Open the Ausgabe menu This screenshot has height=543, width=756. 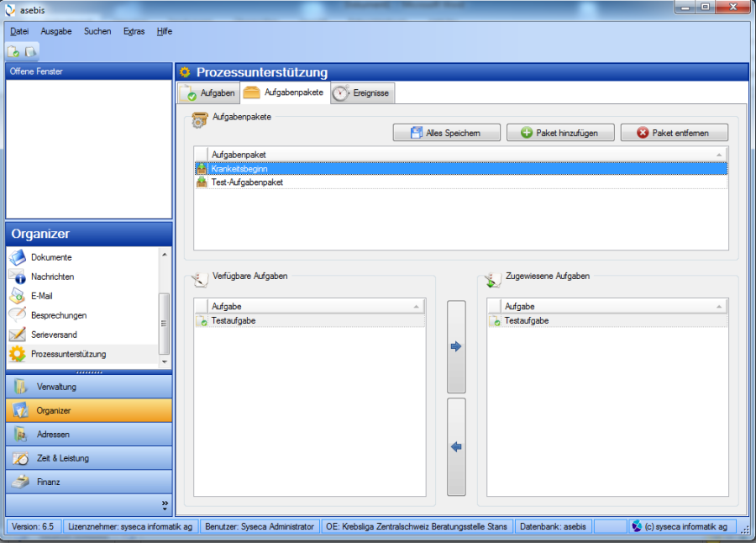[x=56, y=31]
